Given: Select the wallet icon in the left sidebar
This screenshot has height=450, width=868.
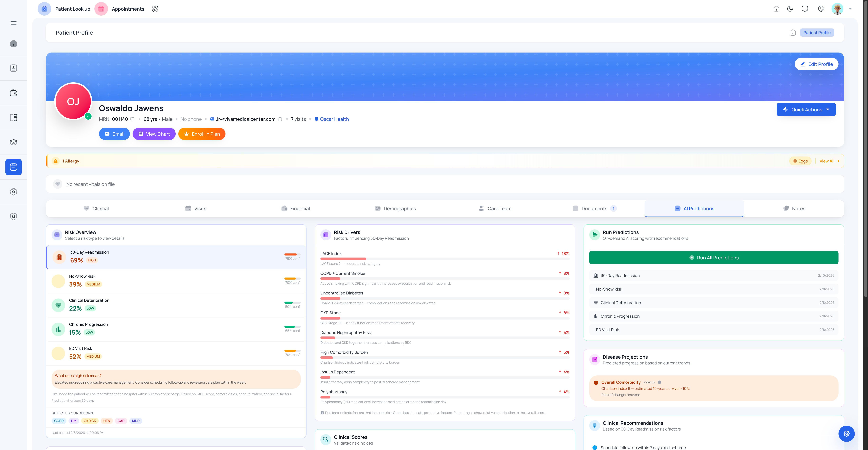Looking at the screenshot, I should tap(14, 93).
